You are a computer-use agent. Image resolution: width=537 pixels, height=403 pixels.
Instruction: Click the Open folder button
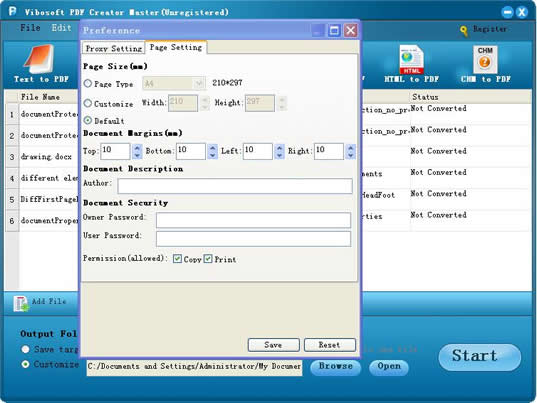pyautogui.click(x=389, y=366)
